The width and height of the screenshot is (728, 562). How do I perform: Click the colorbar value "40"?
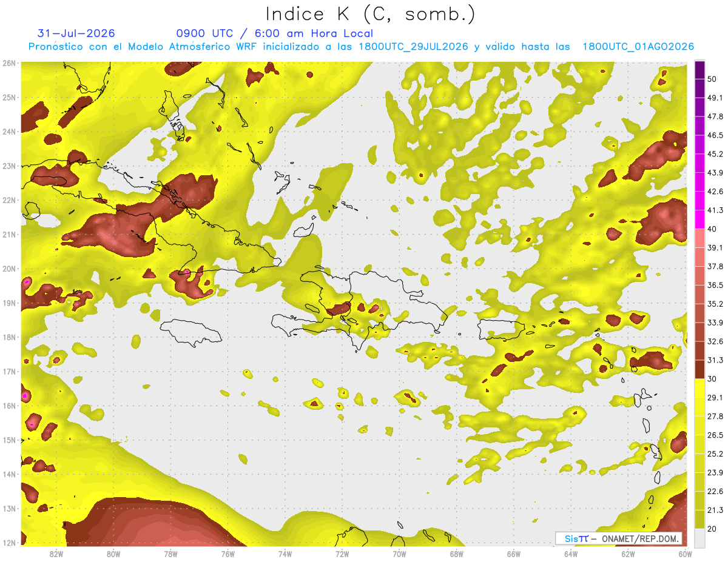(712, 229)
